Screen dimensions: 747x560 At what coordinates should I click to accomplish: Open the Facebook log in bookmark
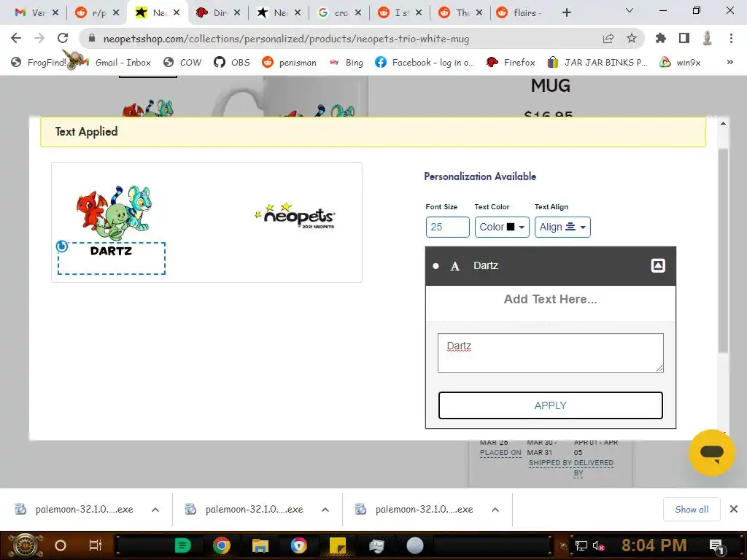point(425,63)
